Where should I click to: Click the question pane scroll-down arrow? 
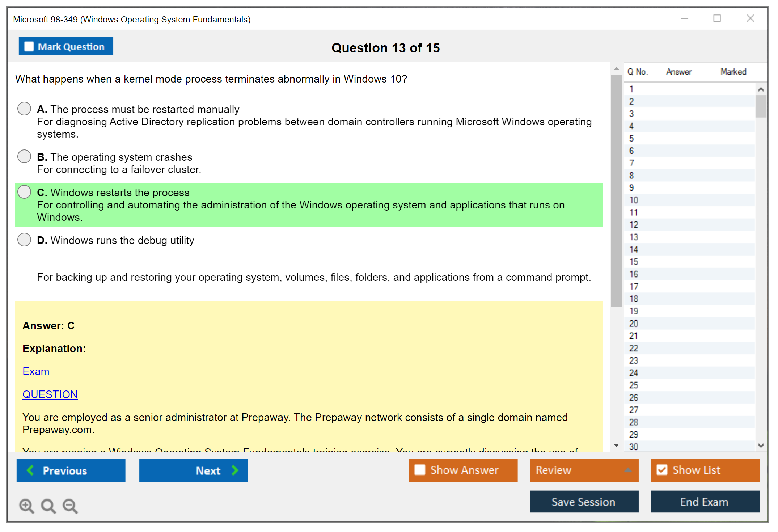(616, 445)
